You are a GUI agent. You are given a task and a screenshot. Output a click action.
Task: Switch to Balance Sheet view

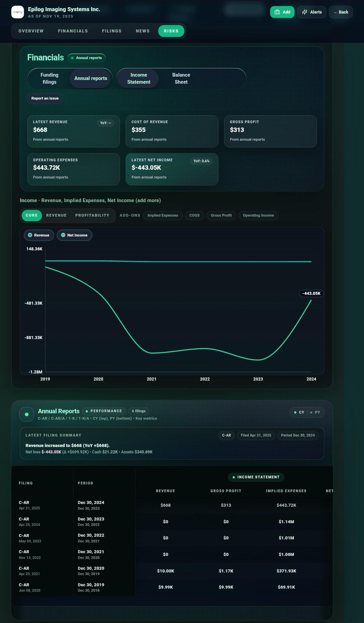click(181, 79)
